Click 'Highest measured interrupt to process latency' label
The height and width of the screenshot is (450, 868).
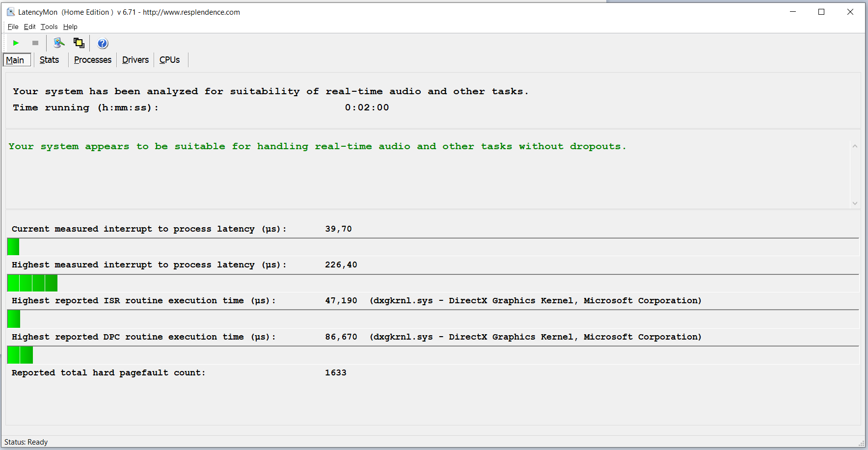point(149,265)
